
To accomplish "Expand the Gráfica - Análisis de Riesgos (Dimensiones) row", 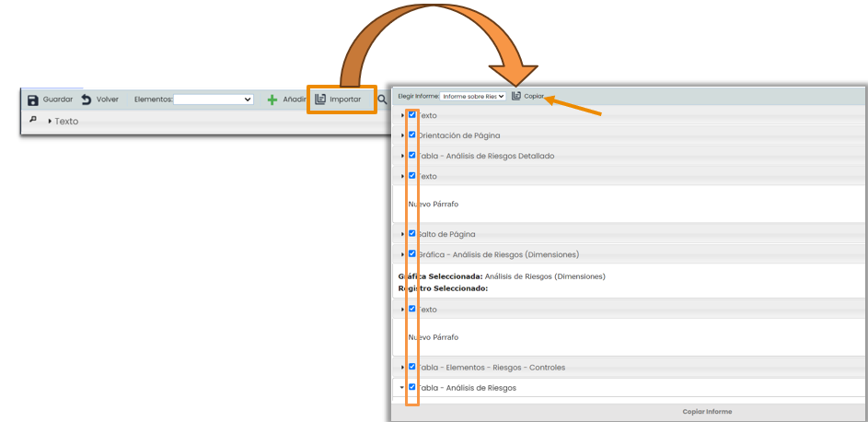I will point(402,254).
